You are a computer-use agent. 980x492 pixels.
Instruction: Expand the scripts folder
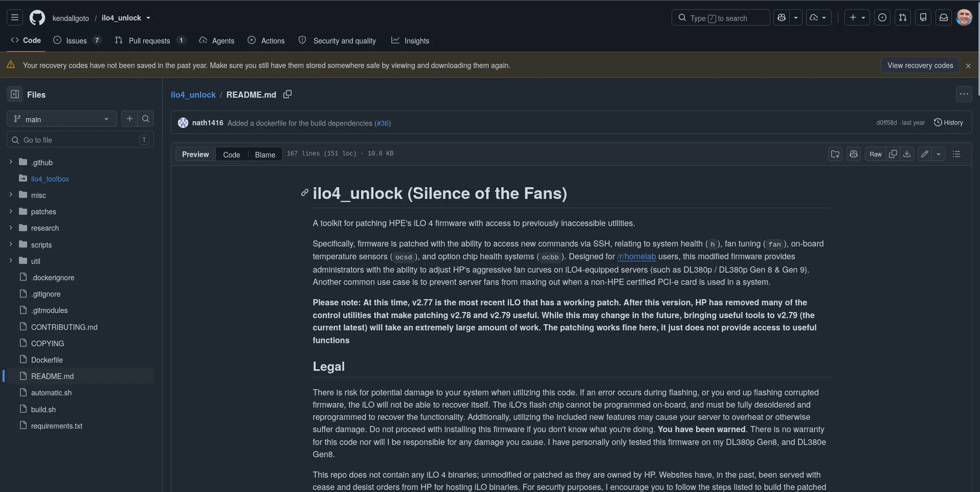point(11,244)
